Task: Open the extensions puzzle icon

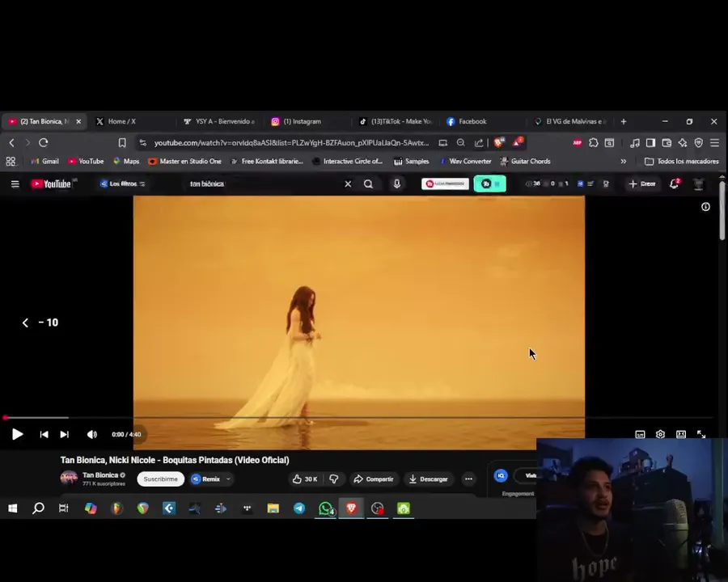Action: [594, 143]
